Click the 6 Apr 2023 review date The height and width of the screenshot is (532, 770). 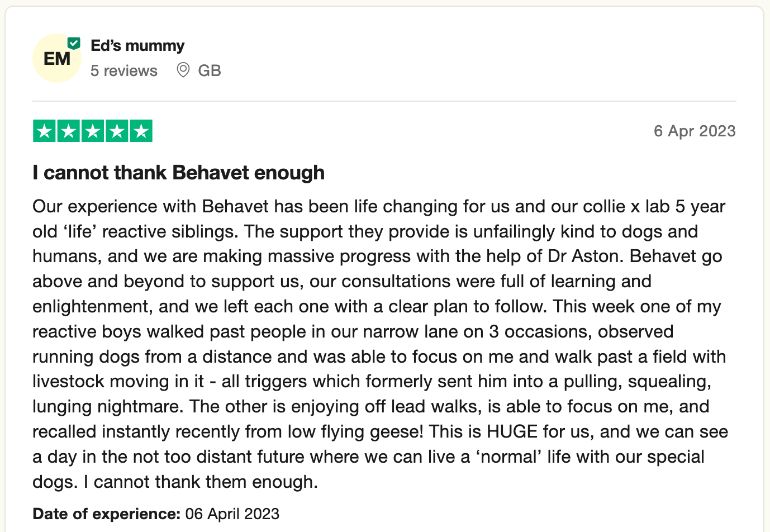[x=695, y=131]
